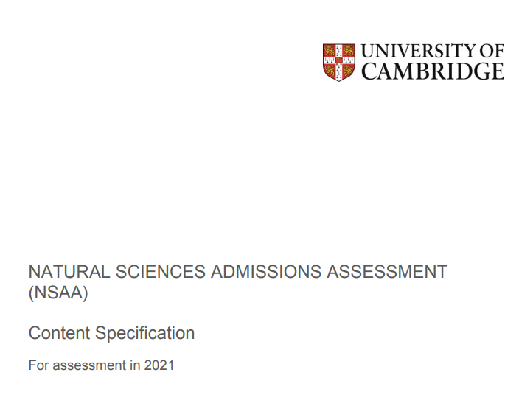The width and height of the screenshot is (519, 420).
Task: Click the word ASSESSMENT in the title
Action: tap(387, 272)
